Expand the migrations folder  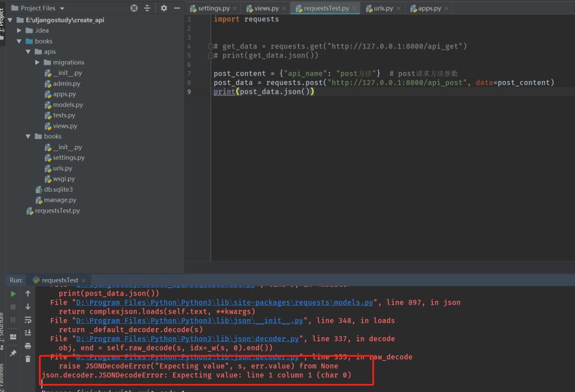pos(37,63)
